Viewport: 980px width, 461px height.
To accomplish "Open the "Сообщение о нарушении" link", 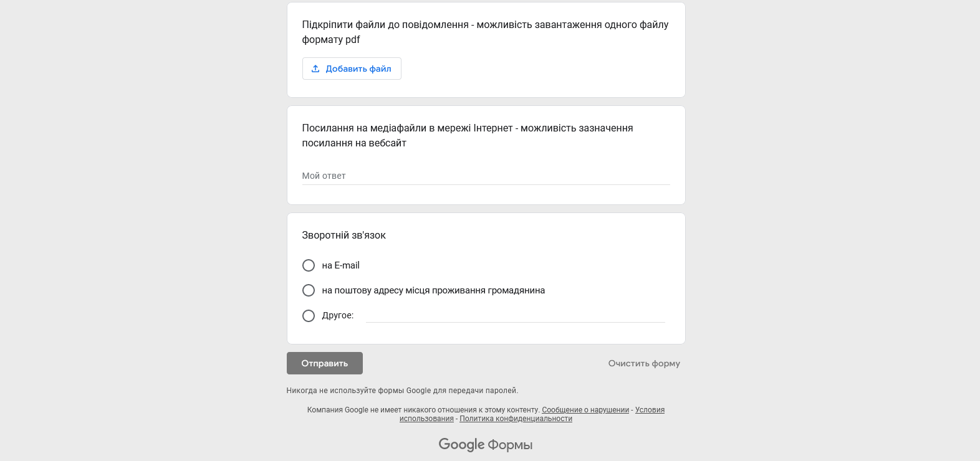I will [585, 410].
